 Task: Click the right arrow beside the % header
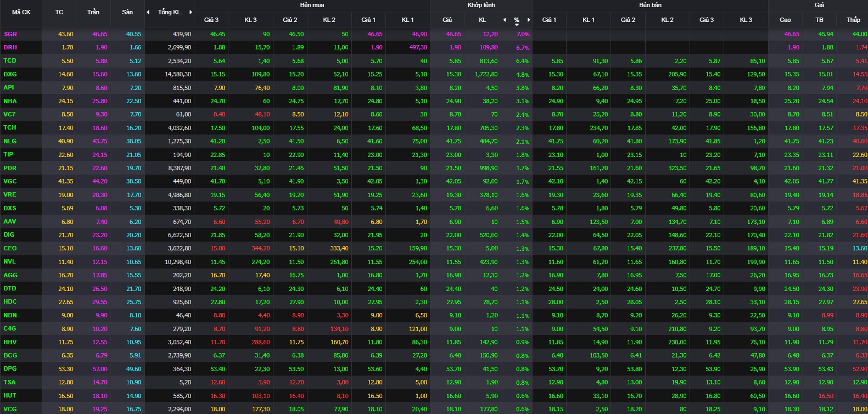pyautogui.click(x=529, y=20)
